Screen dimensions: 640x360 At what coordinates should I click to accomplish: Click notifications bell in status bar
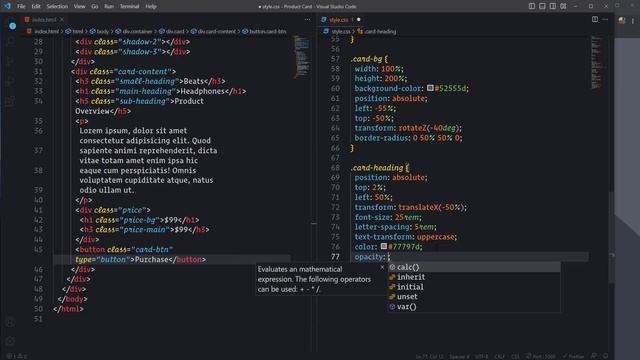coord(606,356)
